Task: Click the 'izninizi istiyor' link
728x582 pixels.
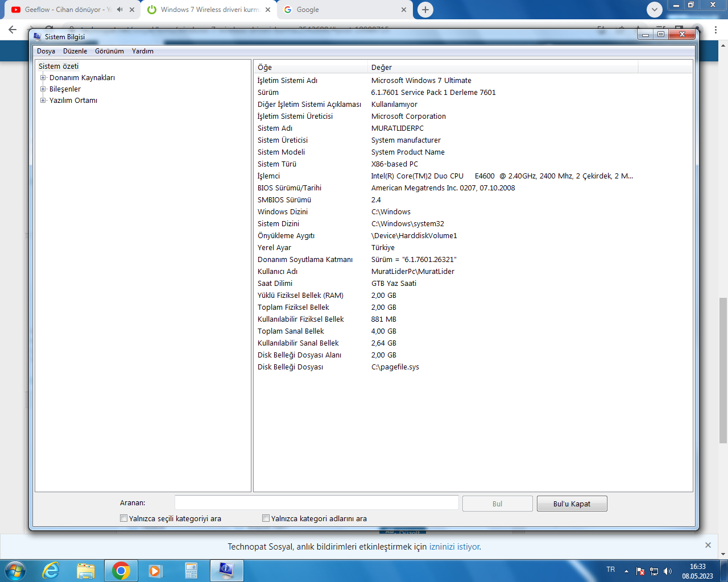Action: point(455,547)
